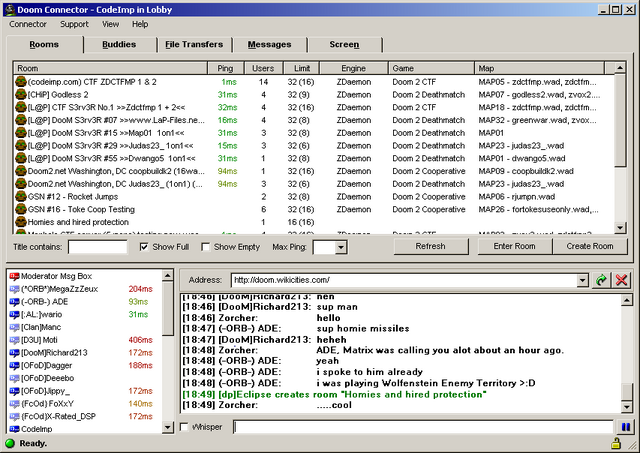Click the room icon for DooM S3rv3R #15
640x453 pixels.
pyautogui.click(x=21, y=133)
